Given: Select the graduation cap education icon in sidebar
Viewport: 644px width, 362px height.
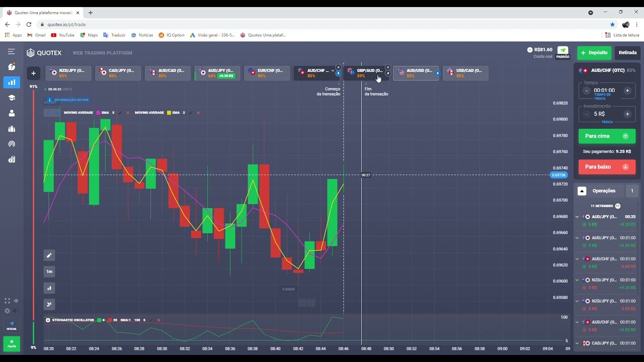Looking at the screenshot, I should (x=11, y=98).
